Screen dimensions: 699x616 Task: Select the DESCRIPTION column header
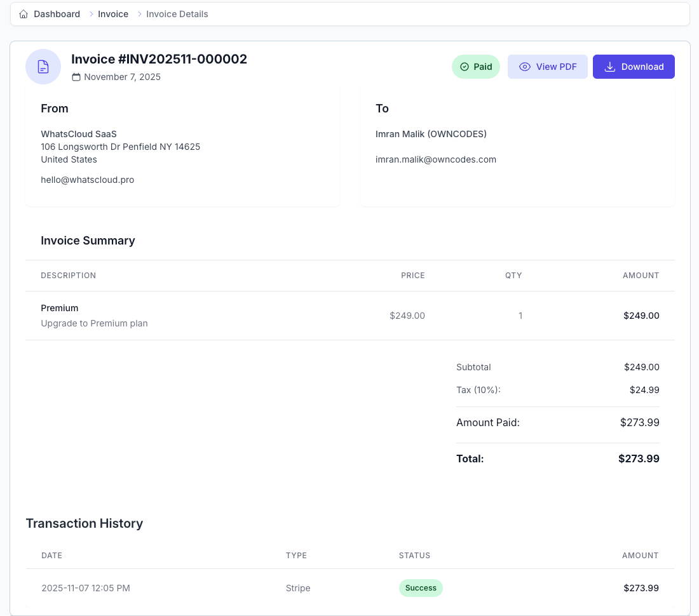pos(68,275)
